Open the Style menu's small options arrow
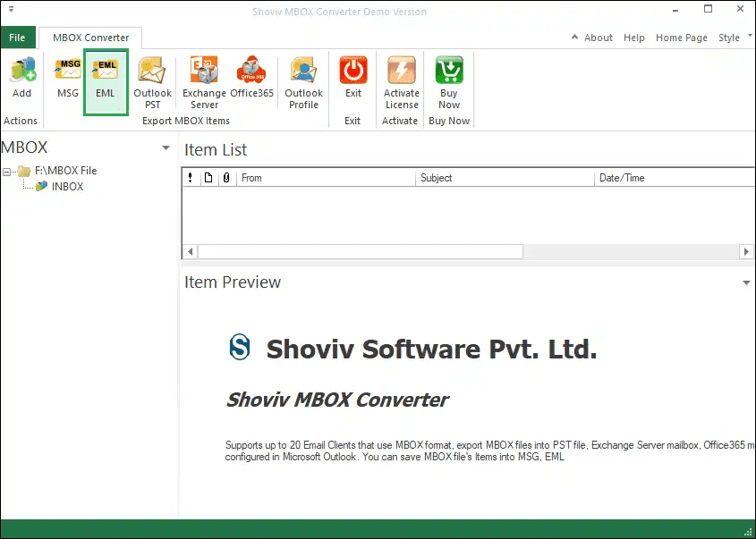The width and height of the screenshot is (756, 539). pyautogui.click(x=750, y=35)
